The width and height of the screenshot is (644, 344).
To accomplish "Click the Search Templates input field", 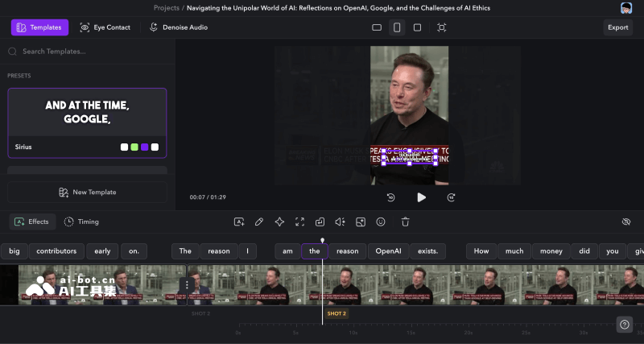I will [x=89, y=52].
